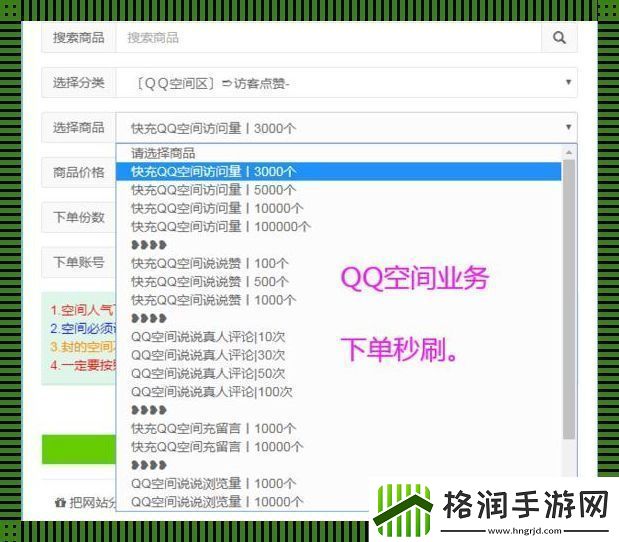Choose 快充QQ空间说说赞 | 100个 option

[338, 263]
